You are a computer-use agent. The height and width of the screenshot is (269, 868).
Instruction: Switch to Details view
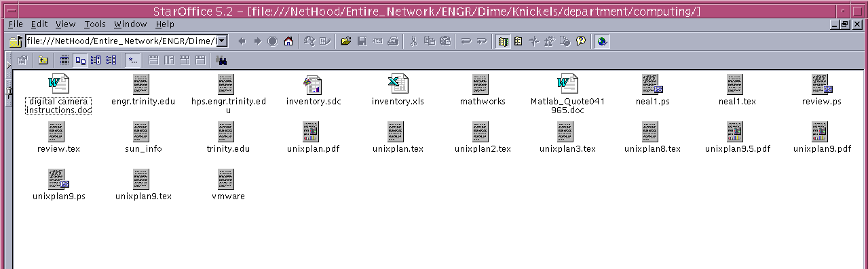point(64,60)
